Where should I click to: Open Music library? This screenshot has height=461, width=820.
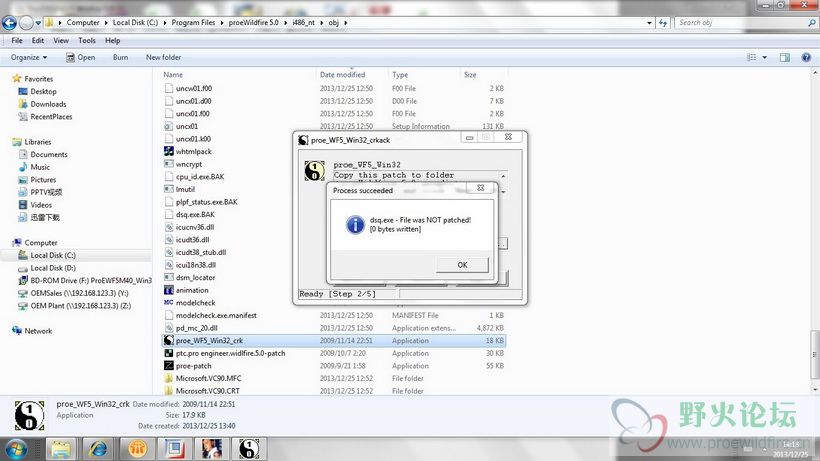click(x=40, y=167)
